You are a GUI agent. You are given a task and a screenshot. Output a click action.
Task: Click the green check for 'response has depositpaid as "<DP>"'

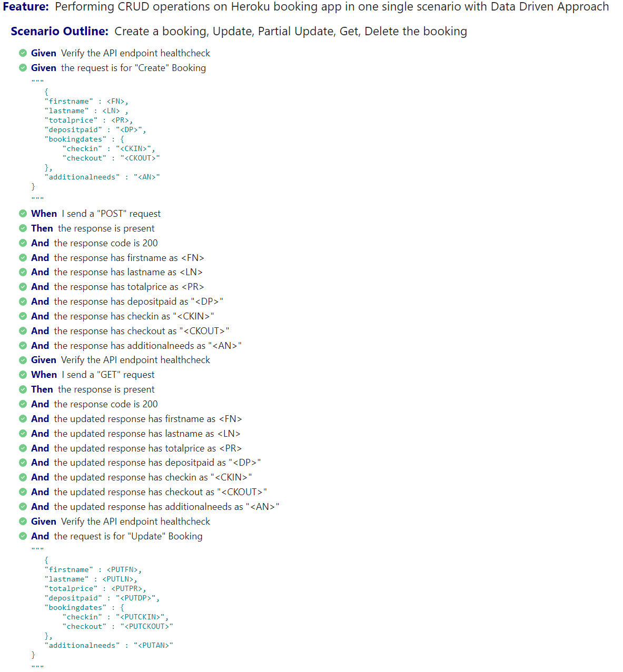[x=23, y=302]
